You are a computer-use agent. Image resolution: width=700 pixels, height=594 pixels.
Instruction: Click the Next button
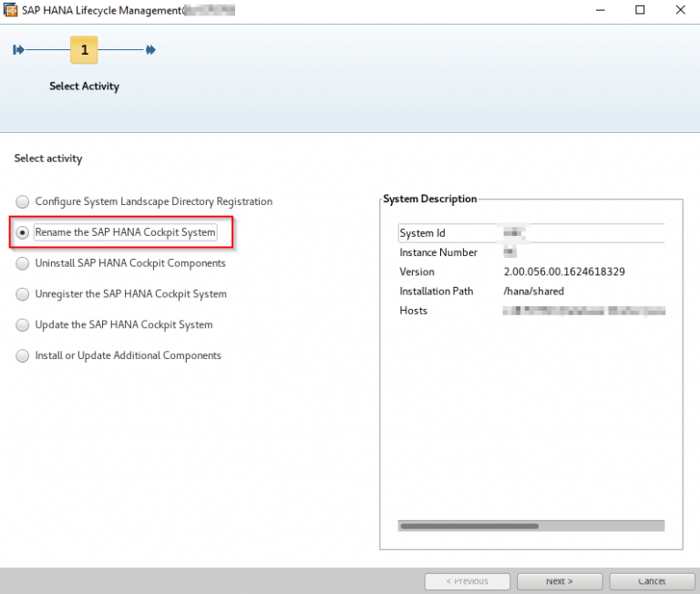pos(560,581)
